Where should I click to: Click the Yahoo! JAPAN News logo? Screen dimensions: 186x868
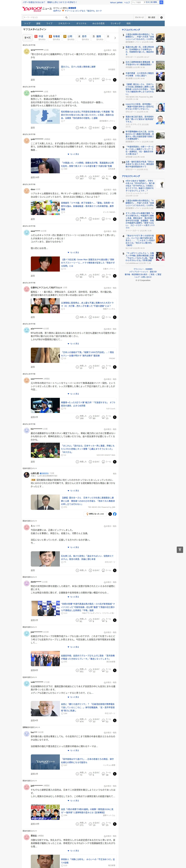(x=37, y=9)
